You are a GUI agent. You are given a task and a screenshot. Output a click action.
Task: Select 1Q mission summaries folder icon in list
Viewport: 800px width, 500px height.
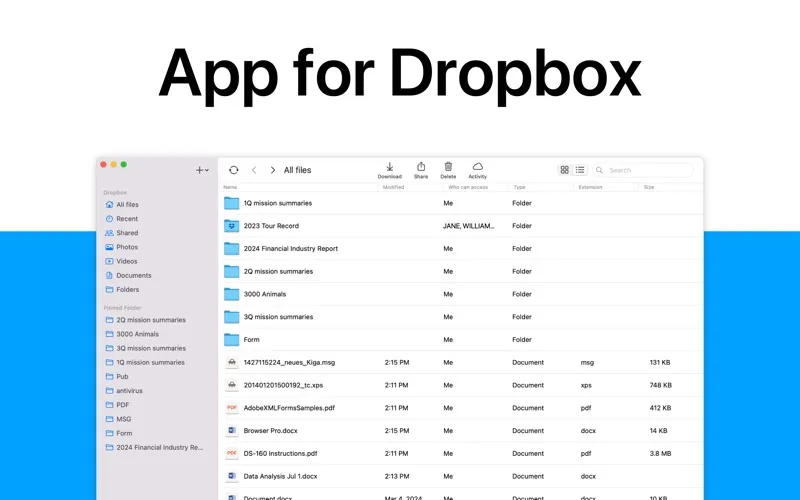pyautogui.click(x=232, y=203)
